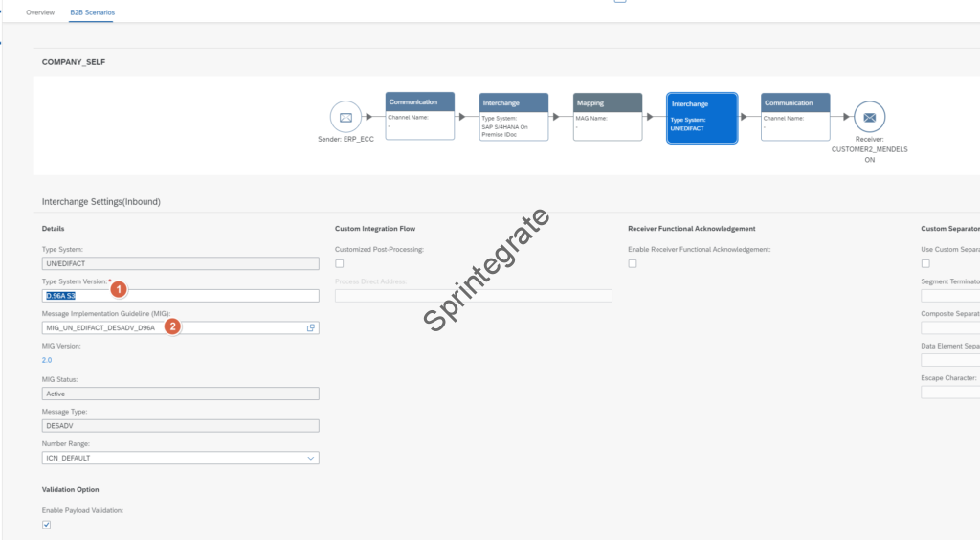
Task: Click the Escape Character input field
Action: pyautogui.click(x=949, y=392)
